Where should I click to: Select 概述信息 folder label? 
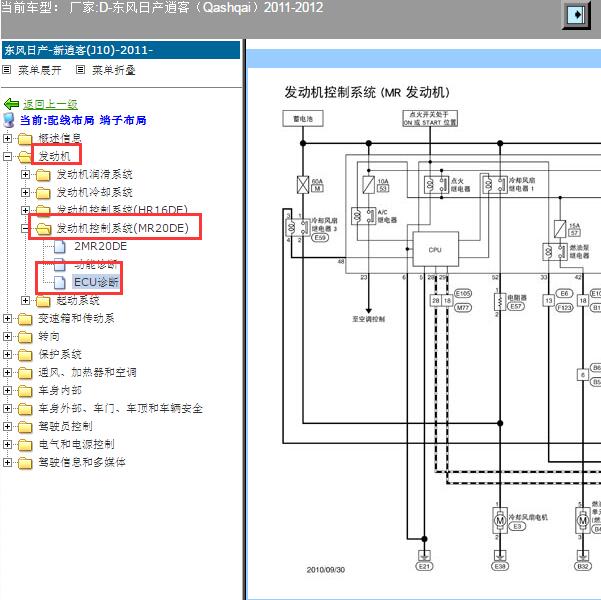[x=60, y=138]
